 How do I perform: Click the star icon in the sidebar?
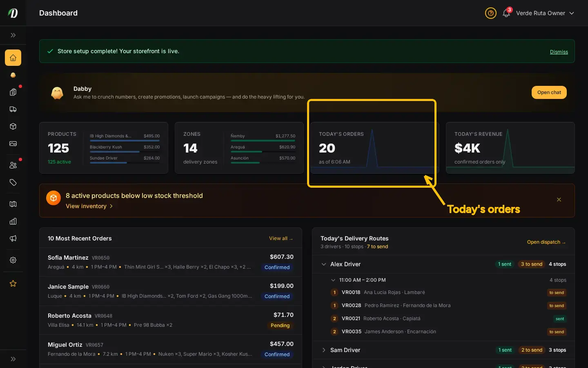point(13,283)
